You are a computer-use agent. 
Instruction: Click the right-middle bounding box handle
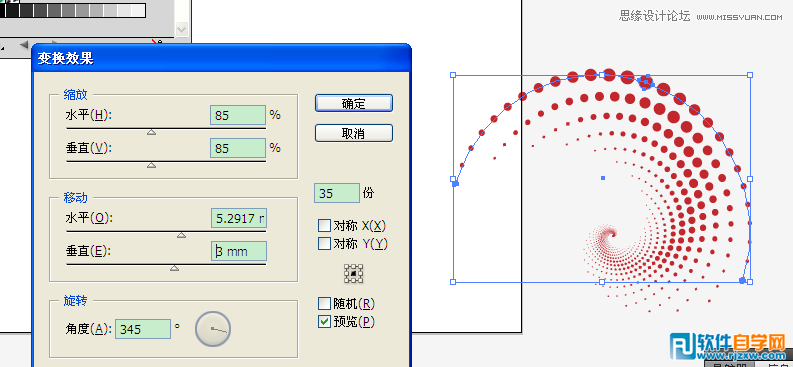point(750,178)
